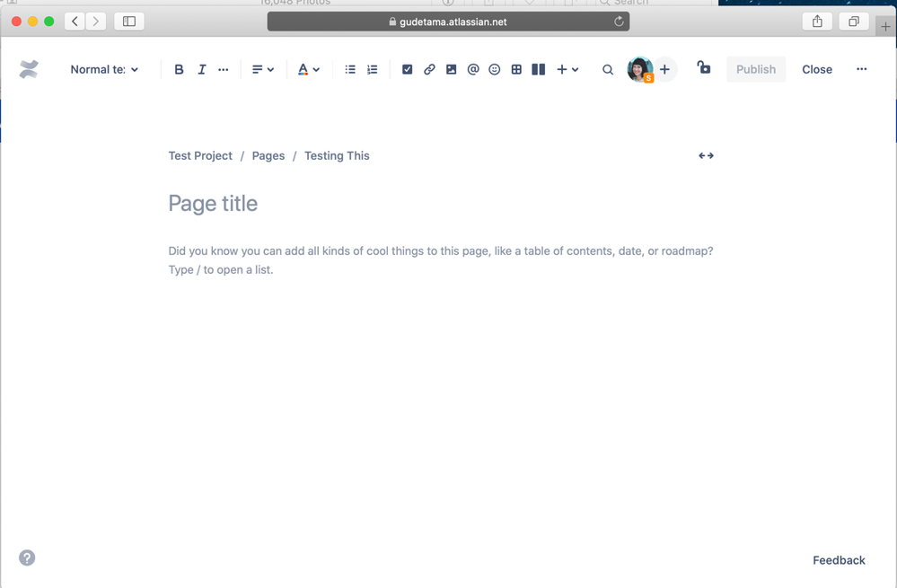This screenshot has width=897, height=588.
Task: Open the Normal text style dropdown
Action: pyautogui.click(x=104, y=69)
